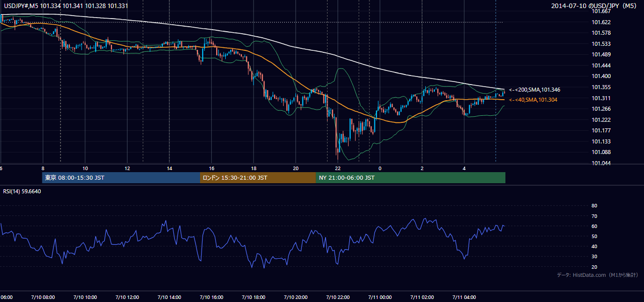Click hour label 22 under the price chart
The height and width of the screenshot is (302, 644).
click(338, 168)
